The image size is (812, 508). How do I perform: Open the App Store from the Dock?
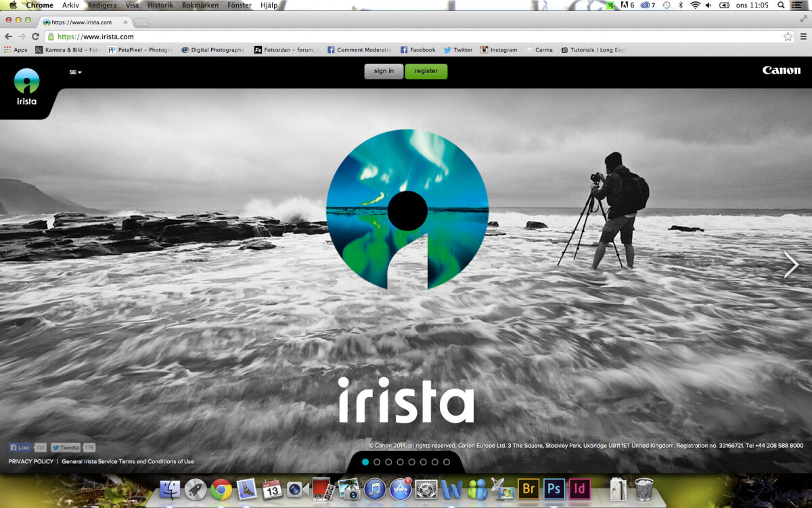[401, 488]
